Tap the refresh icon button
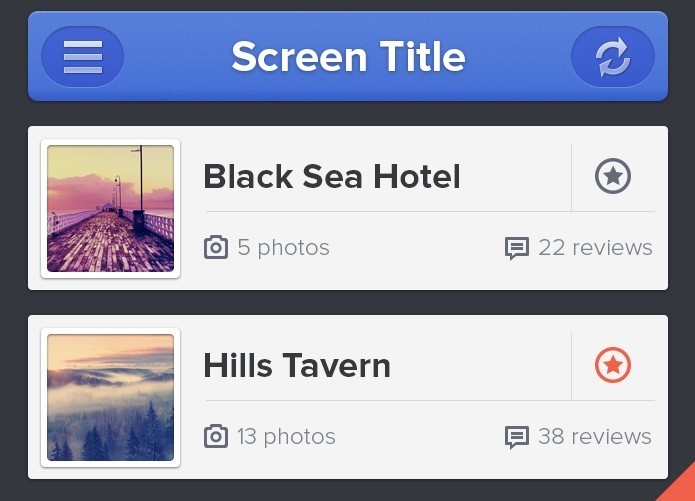The width and height of the screenshot is (695, 501). click(x=613, y=57)
